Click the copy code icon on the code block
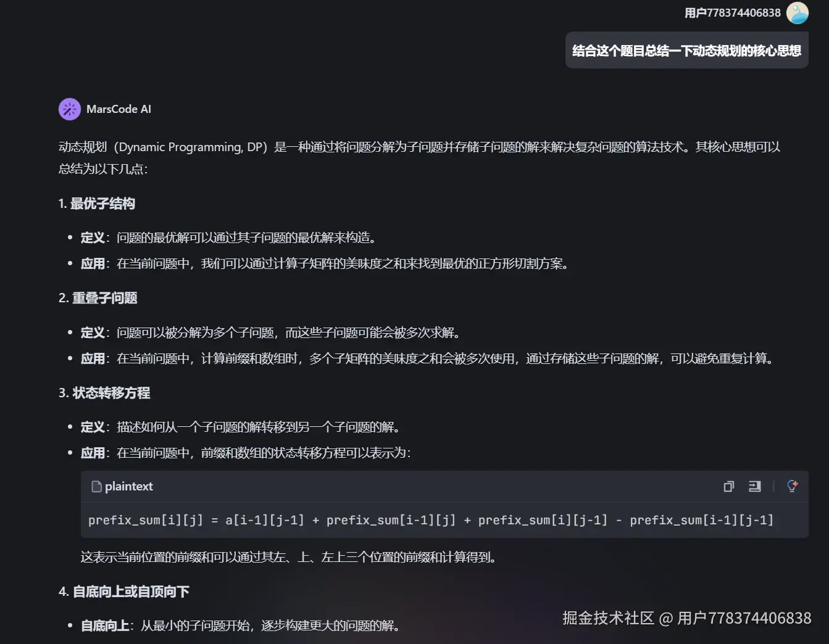Screen dimensions: 829x644 [x=728, y=486]
